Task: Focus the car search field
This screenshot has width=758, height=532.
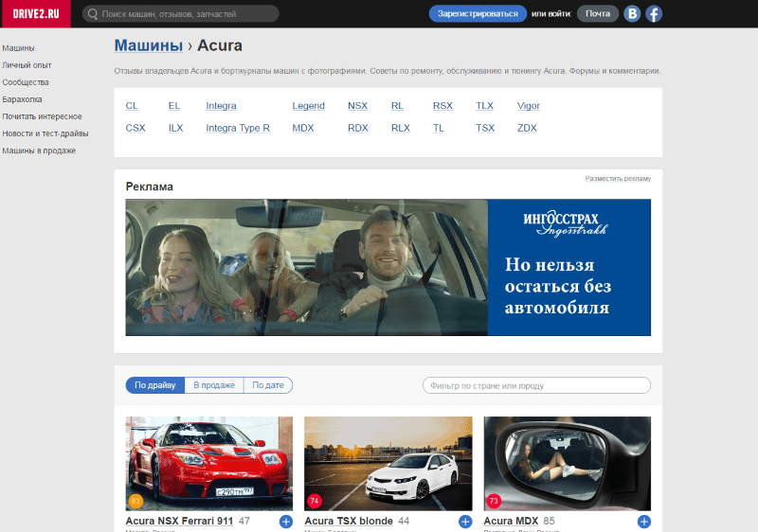Action: (x=181, y=14)
